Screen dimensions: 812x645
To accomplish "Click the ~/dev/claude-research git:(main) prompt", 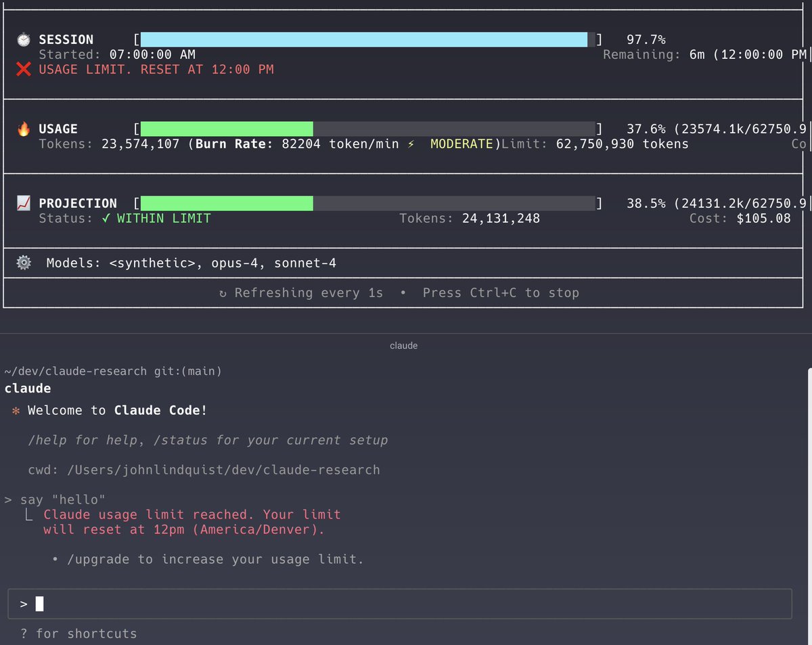I will (x=113, y=372).
